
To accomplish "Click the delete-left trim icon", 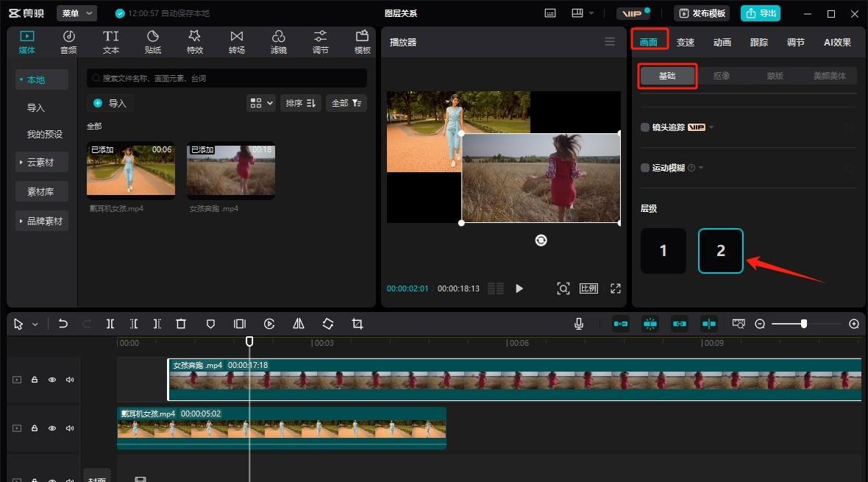I will (134, 324).
